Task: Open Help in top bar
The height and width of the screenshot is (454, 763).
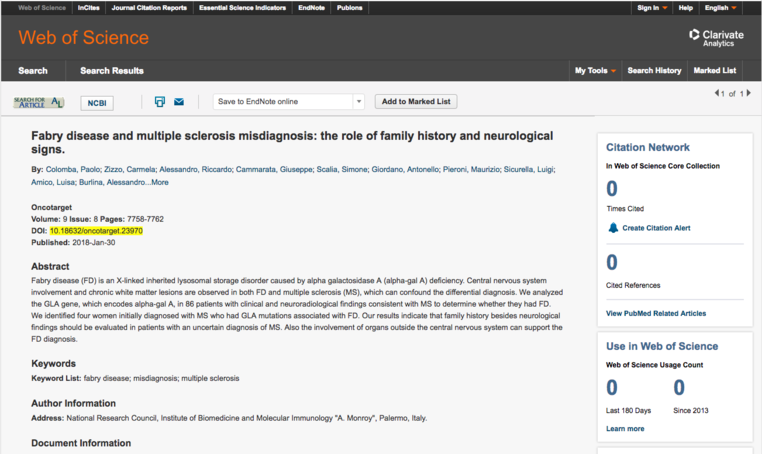Action: pos(686,8)
